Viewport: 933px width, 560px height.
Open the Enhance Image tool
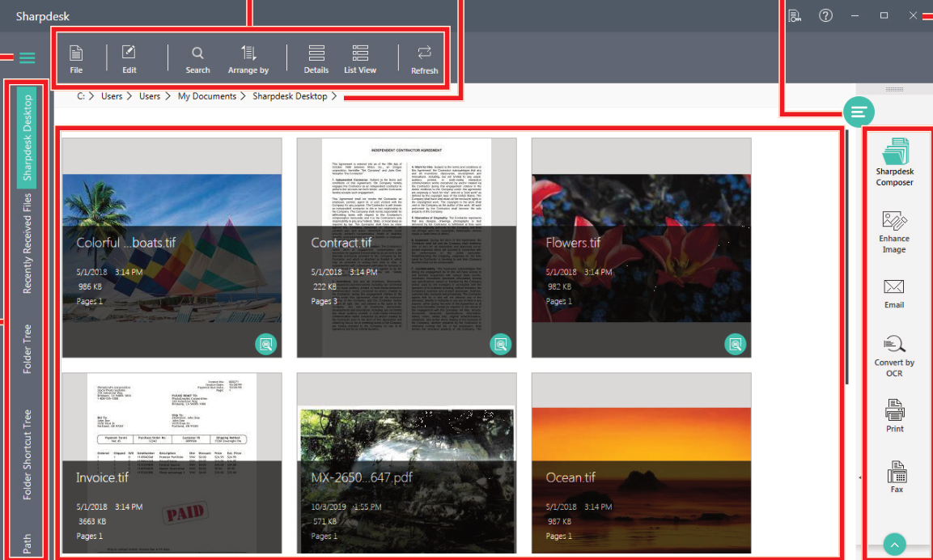893,232
